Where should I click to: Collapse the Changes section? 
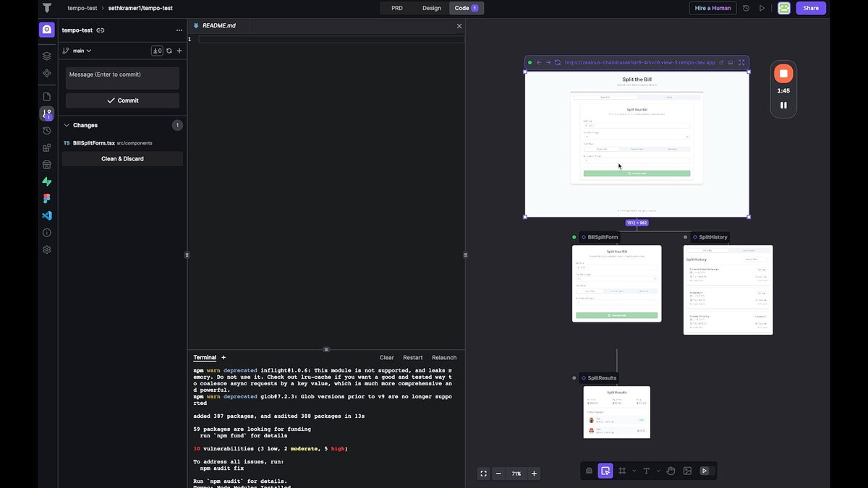(x=67, y=125)
